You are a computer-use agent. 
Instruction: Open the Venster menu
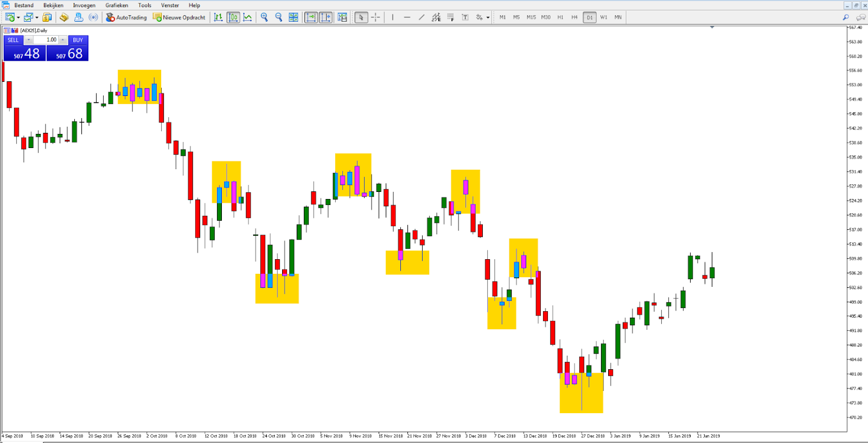coord(170,5)
